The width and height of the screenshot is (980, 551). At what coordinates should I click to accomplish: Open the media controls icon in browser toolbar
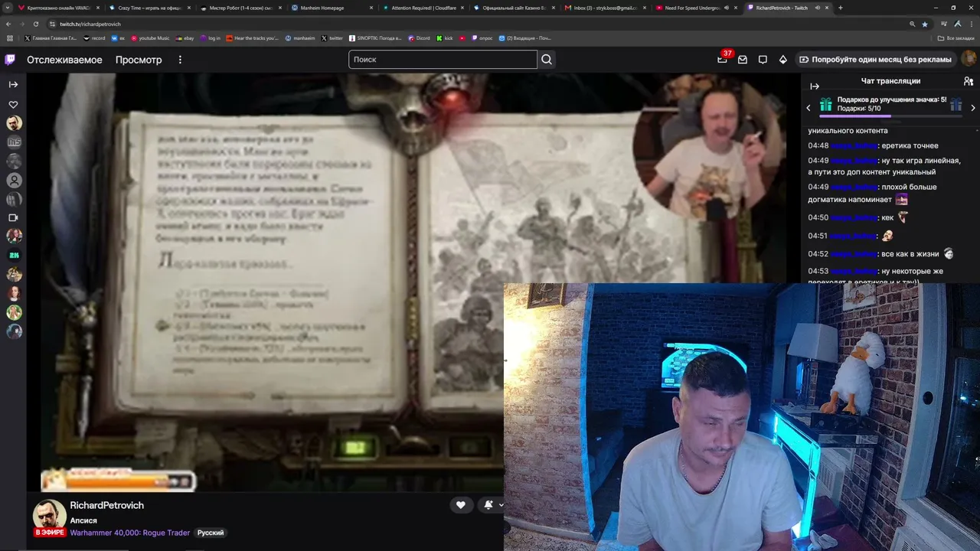pos(943,24)
